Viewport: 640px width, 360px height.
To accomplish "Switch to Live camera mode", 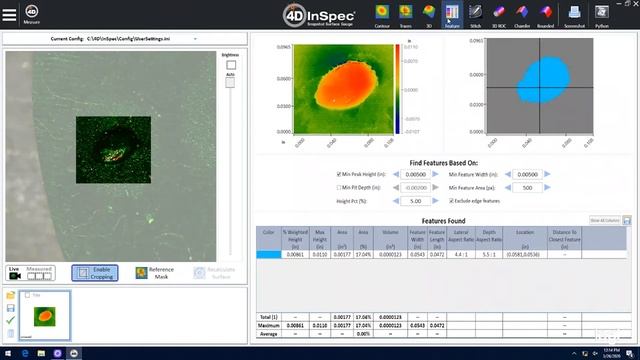I will (x=15, y=273).
